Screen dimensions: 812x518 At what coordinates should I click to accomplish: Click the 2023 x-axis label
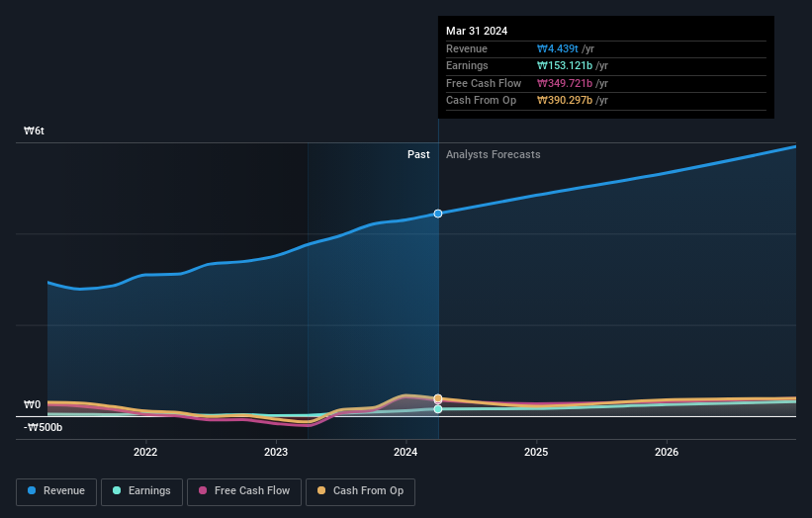(276, 452)
